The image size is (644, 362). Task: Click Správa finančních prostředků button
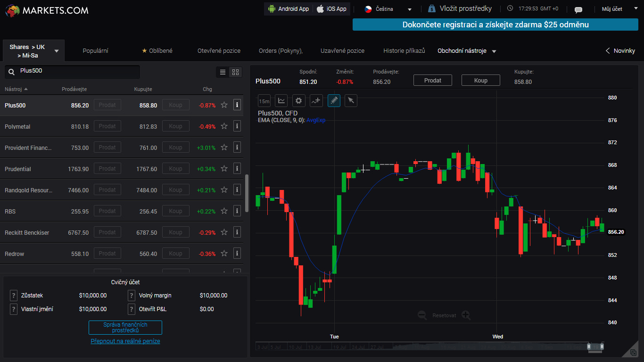click(125, 328)
